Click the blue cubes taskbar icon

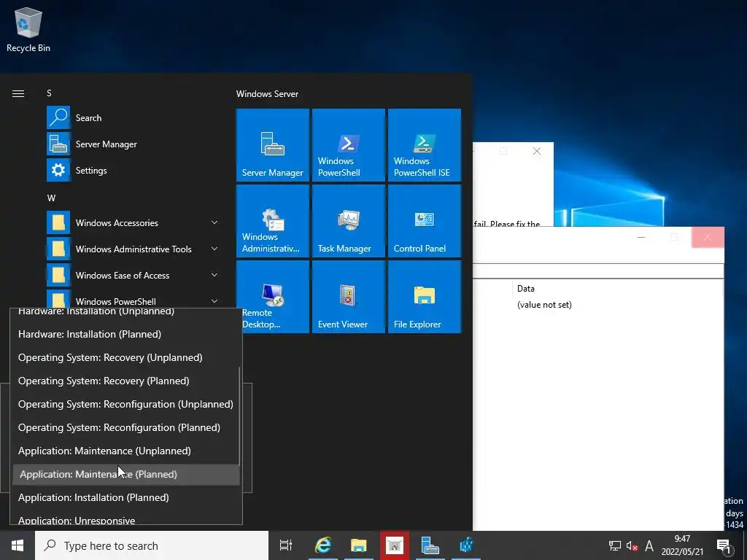coord(466,545)
